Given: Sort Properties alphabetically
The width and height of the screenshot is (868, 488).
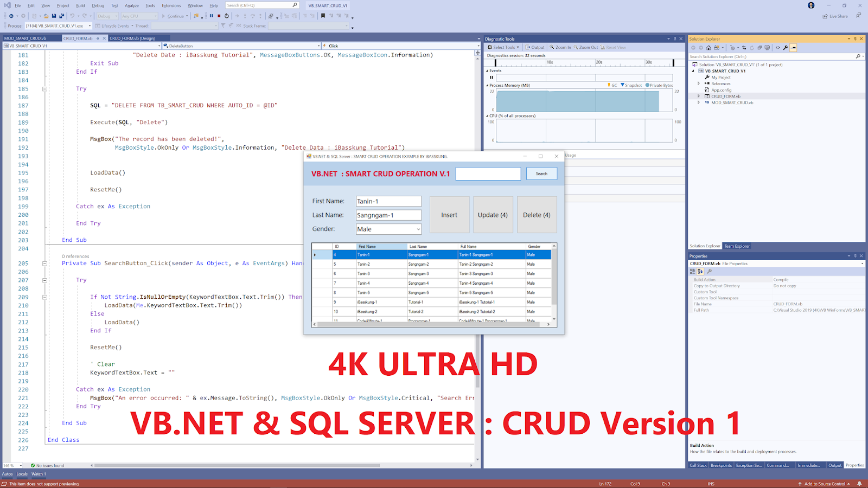Looking at the screenshot, I should tap(700, 271).
